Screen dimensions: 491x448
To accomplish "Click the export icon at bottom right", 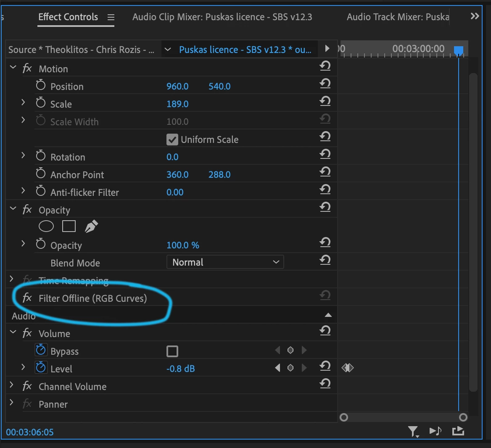I will (458, 431).
